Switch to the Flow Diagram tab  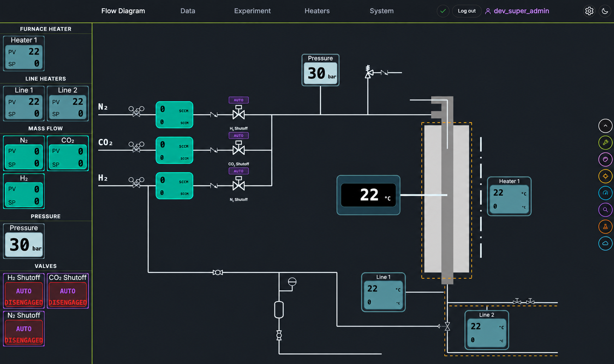click(123, 11)
